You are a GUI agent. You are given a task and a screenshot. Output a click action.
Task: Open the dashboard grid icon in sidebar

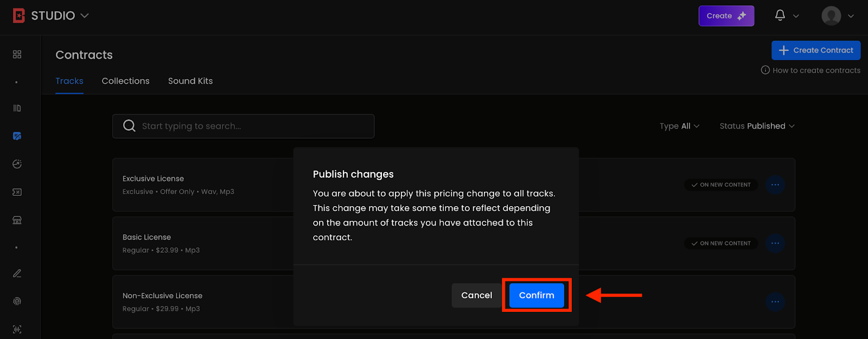pyautogui.click(x=17, y=54)
